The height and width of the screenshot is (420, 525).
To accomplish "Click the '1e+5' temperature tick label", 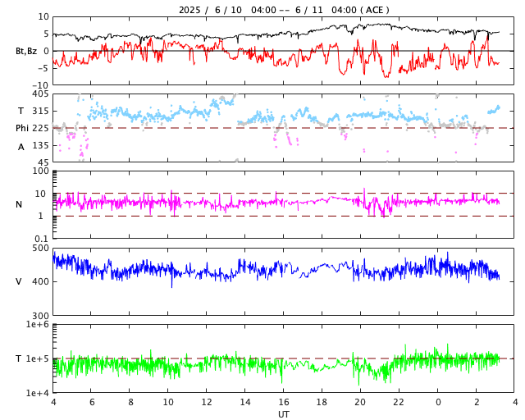I will coord(38,358).
